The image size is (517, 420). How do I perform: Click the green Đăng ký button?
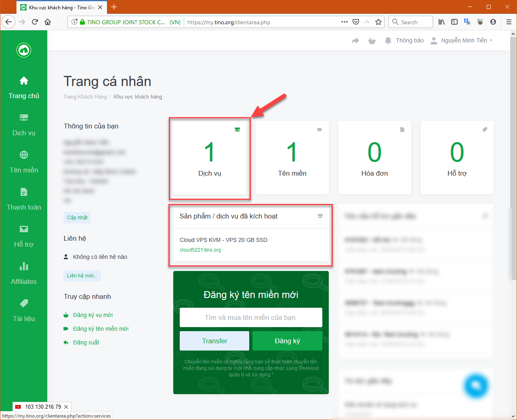[287, 340]
